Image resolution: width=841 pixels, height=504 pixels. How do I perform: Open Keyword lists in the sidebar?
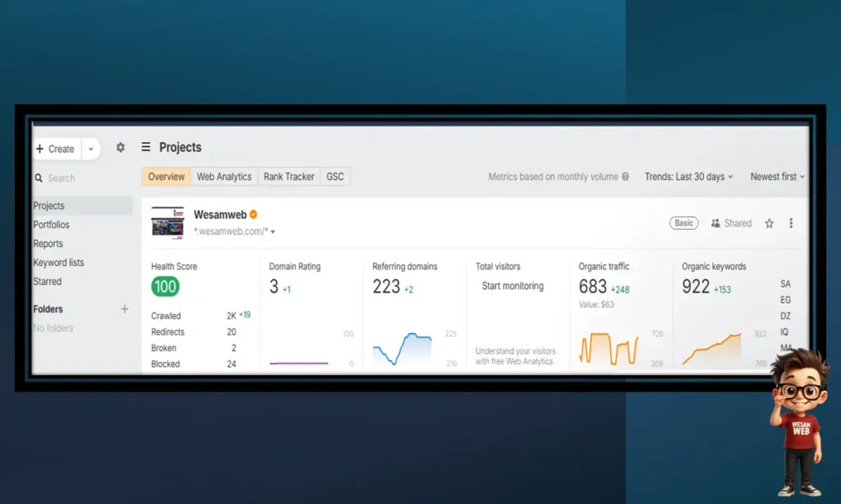[58, 263]
